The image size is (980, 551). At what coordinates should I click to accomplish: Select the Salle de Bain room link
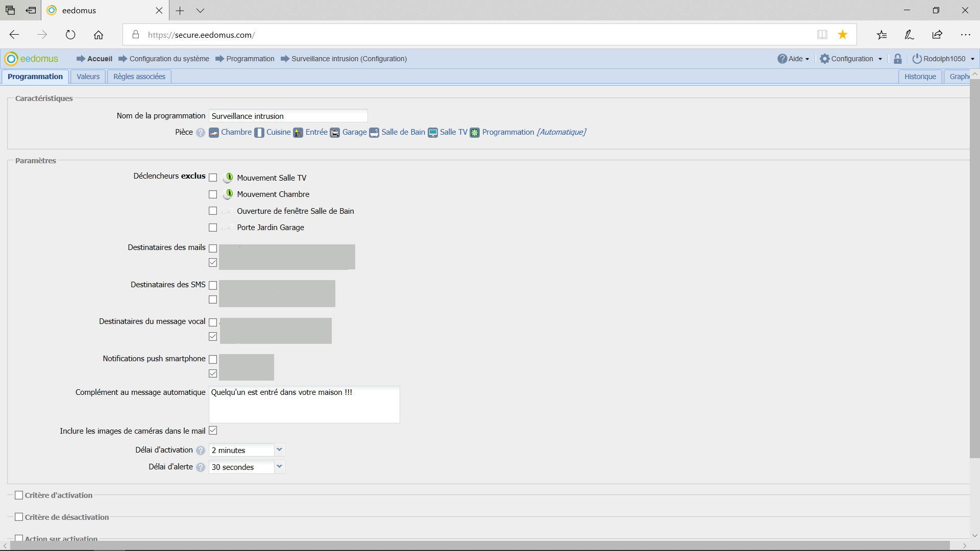click(403, 132)
